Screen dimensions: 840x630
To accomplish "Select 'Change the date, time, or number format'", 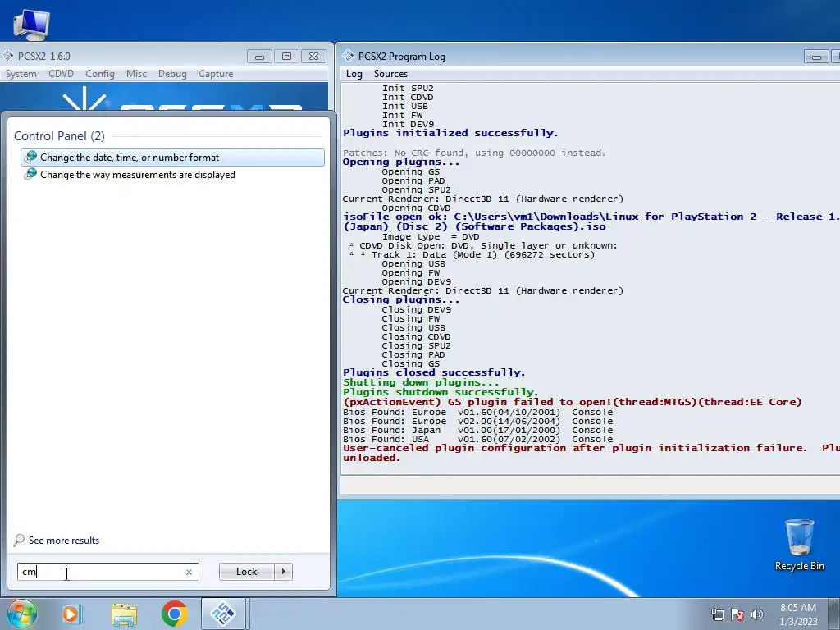I will coord(172,157).
